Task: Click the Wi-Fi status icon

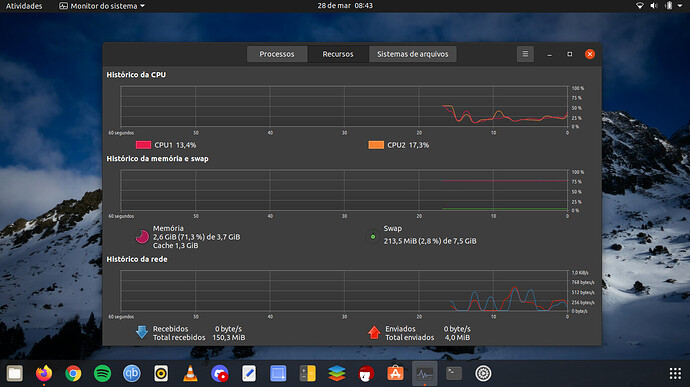Action: 640,6
